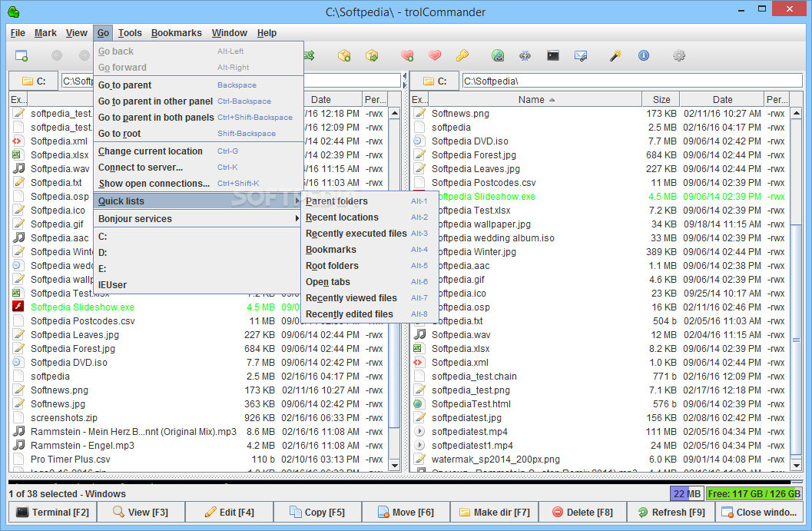812x531 pixels.
Task: Click the magic wand toolbar icon
Action: [615, 55]
